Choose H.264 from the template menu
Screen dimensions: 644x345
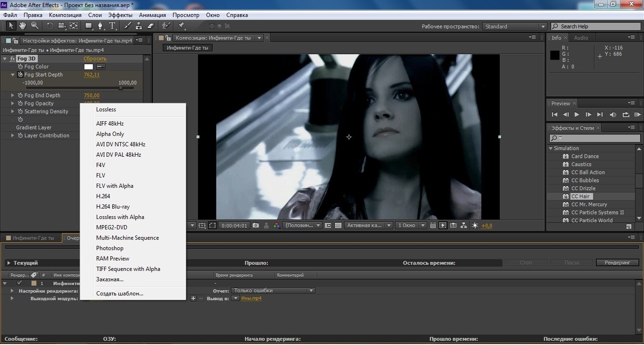coord(103,196)
